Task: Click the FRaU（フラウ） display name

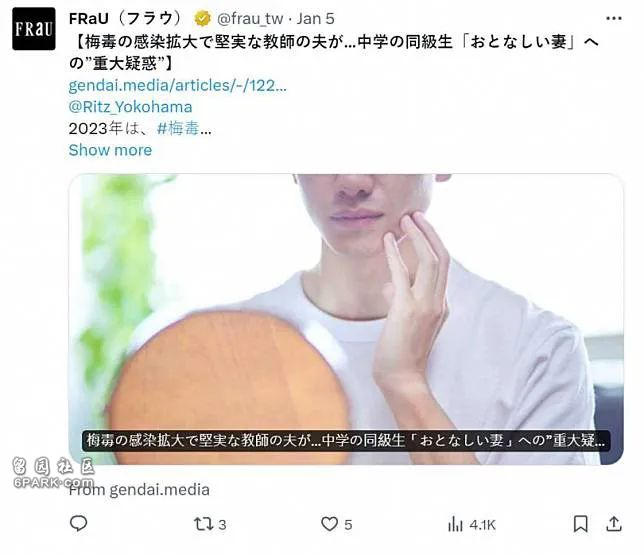Action: click(125, 18)
